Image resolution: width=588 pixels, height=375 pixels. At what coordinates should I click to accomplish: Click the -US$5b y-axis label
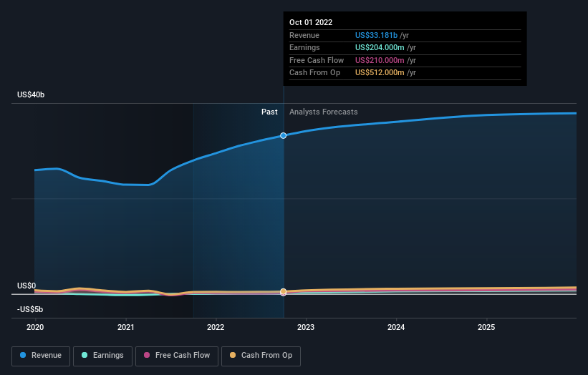coord(29,309)
